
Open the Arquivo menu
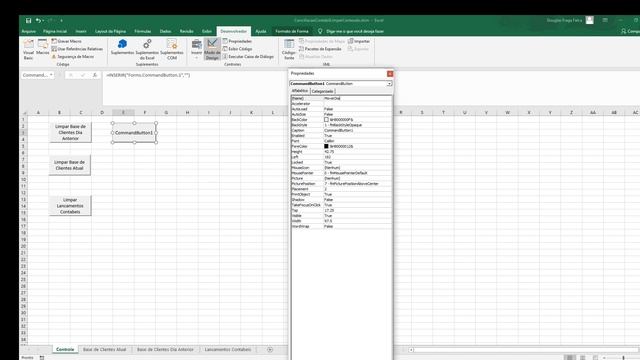[x=29, y=31]
